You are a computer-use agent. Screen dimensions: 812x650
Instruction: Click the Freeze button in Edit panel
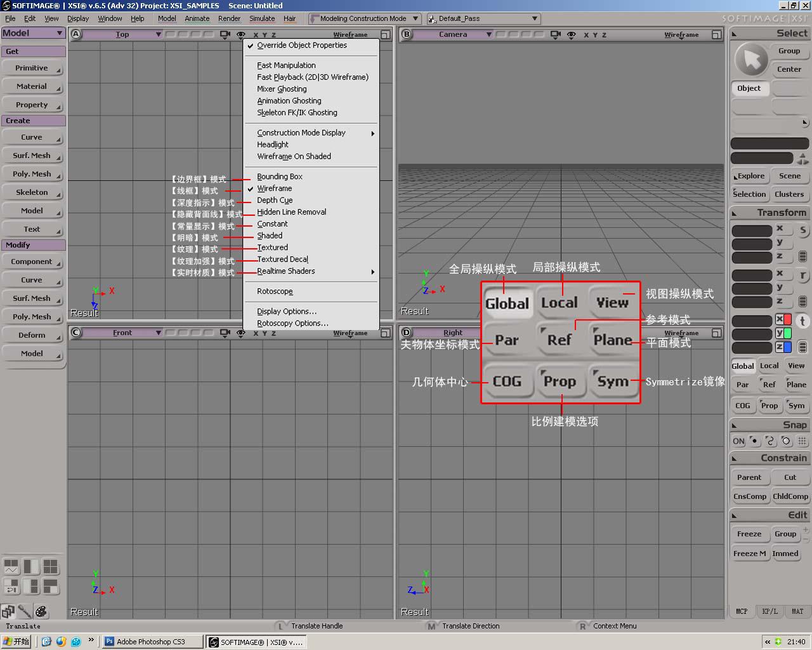pyautogui.click(x=749, y=534)
